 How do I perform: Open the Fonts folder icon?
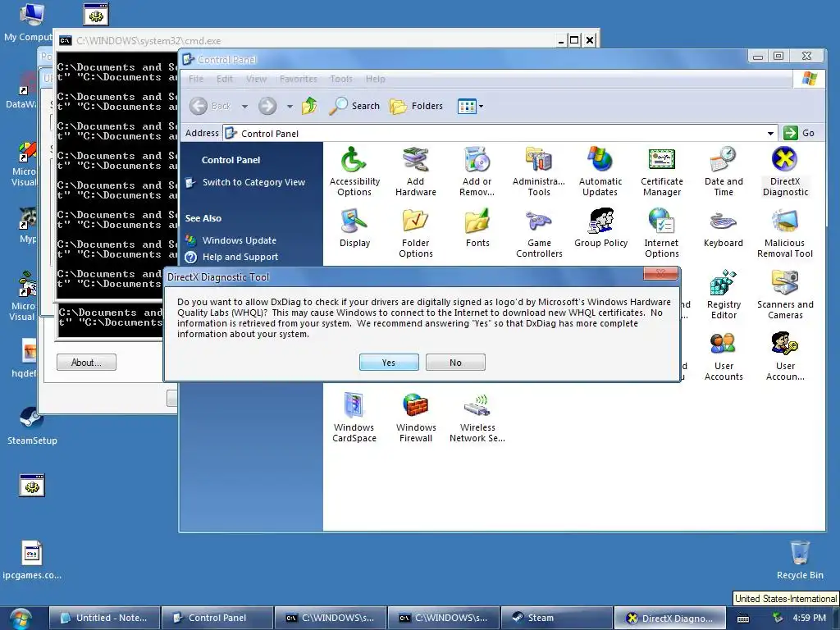pos(477,228)
